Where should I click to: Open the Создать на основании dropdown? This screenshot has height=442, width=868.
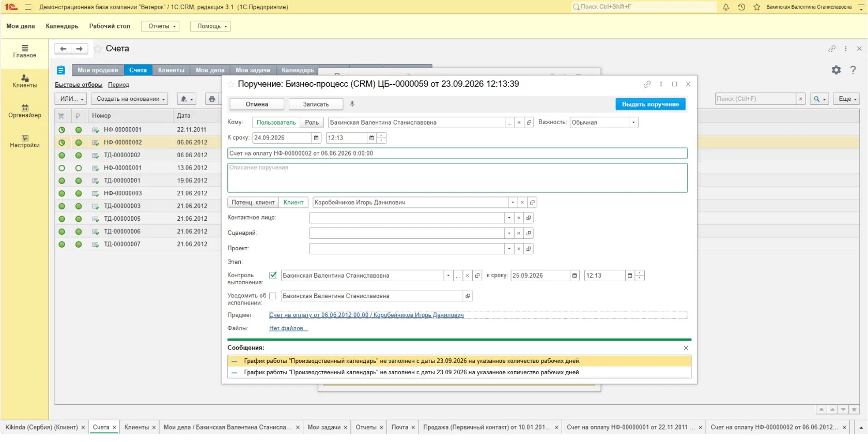pos(131,99)
